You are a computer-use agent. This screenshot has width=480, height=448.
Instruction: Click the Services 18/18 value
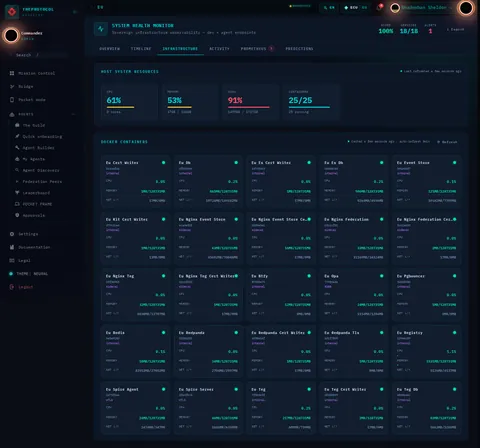click(409, 31)
